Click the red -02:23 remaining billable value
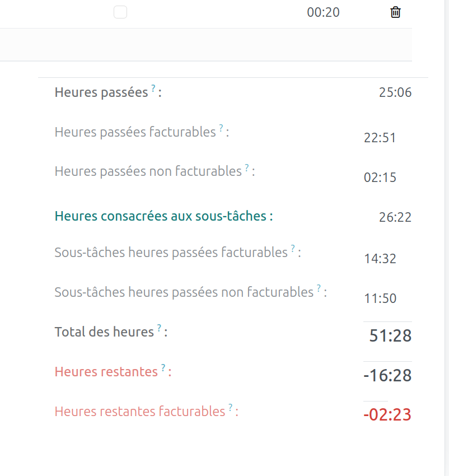The width and height of the screenshot is (449, 476). click(387, 415)
